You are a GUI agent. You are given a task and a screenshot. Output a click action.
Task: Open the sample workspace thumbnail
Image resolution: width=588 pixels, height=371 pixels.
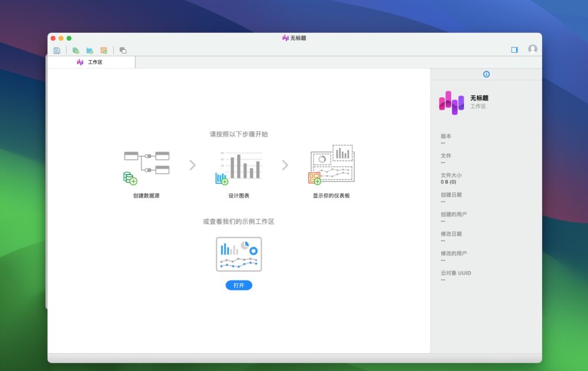tap(239, 254)
